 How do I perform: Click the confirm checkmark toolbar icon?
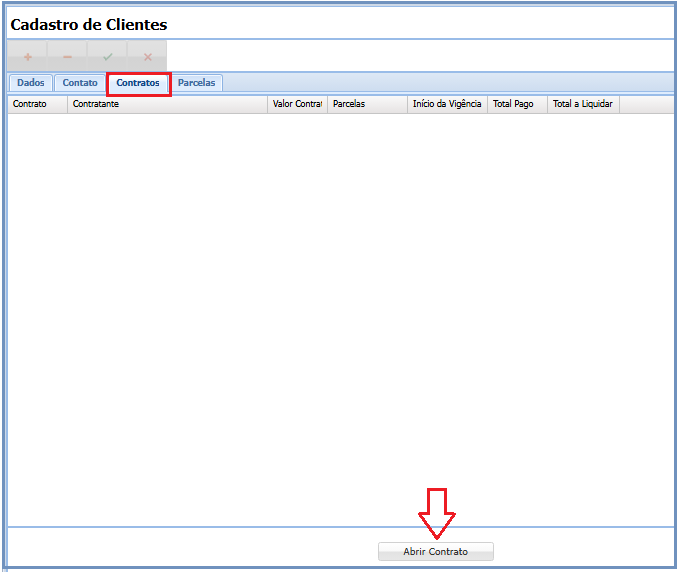(x=107, y=57)
